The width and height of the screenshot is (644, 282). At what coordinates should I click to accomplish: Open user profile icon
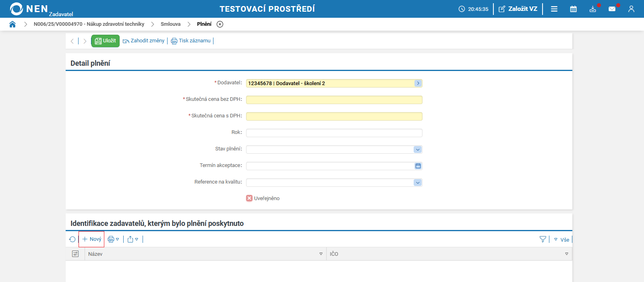pos(631,9)
